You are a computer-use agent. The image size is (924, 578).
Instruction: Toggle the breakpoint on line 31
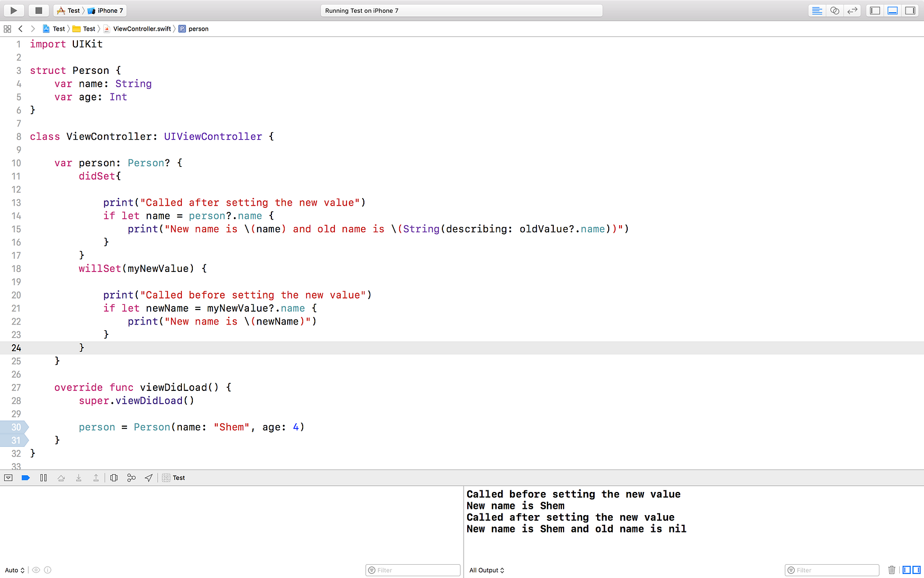[14, 441]
